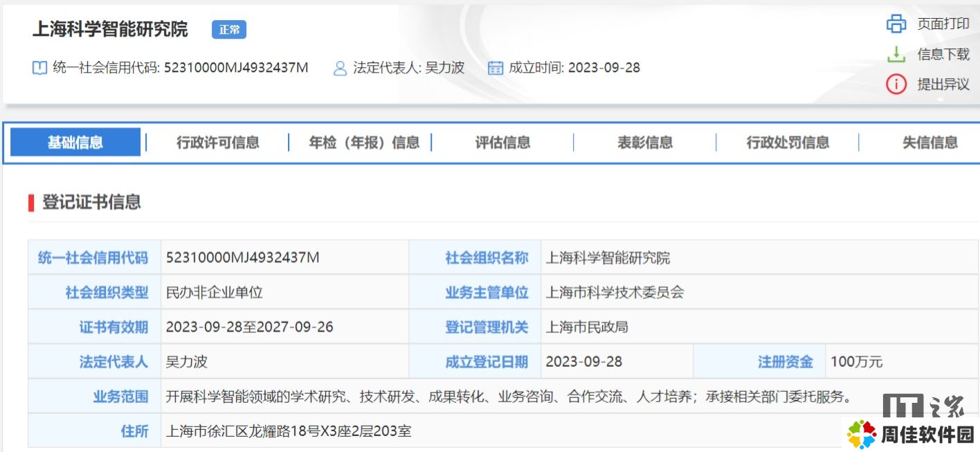Click table value 上海科学智能研究院
This screenshot has width=980, height=452.
608,258
